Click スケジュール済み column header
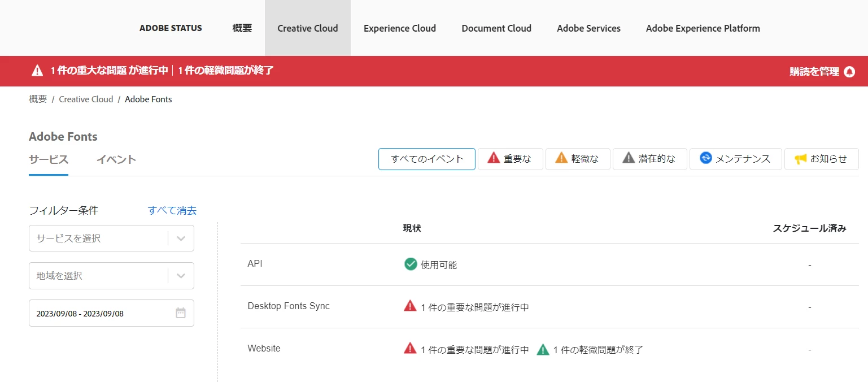Image resolution: width=868 pixels, height=382 pixels. [810, 228]
